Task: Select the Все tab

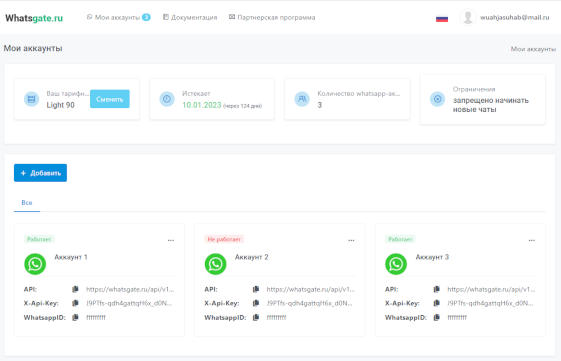Action: coord(27,203)
